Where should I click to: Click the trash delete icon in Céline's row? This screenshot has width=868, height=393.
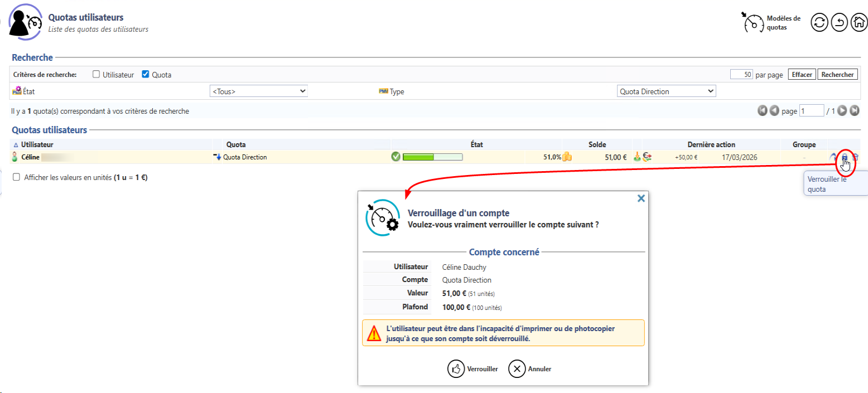point(855,157)
